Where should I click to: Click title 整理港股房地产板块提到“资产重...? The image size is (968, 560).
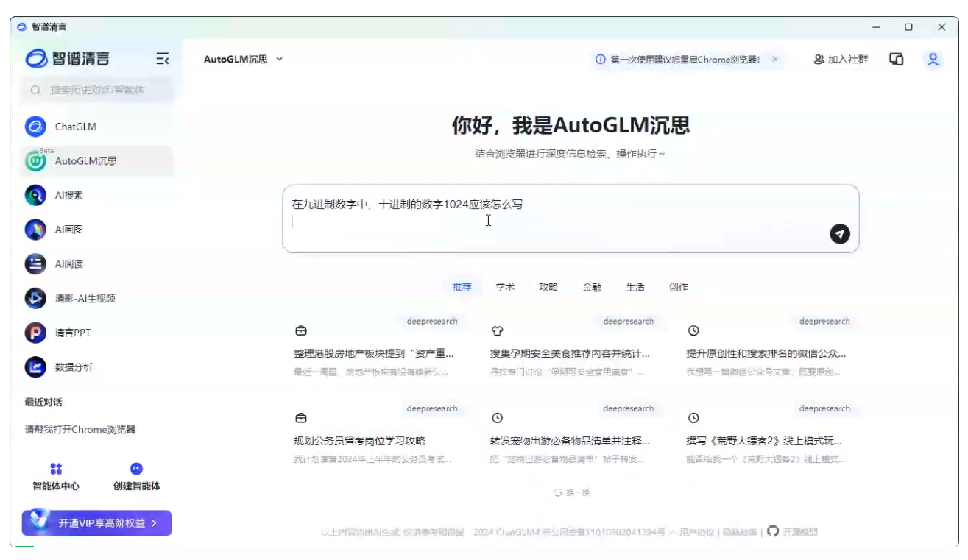coord(374,353)
